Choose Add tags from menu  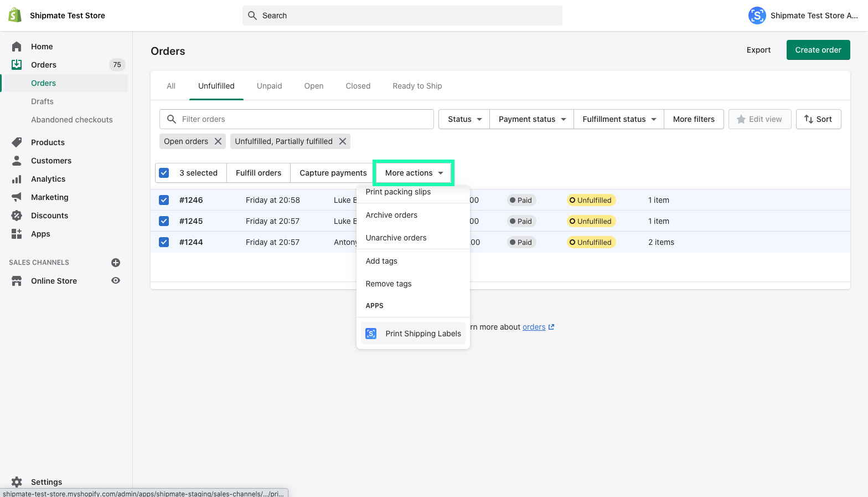click(414, 261)
